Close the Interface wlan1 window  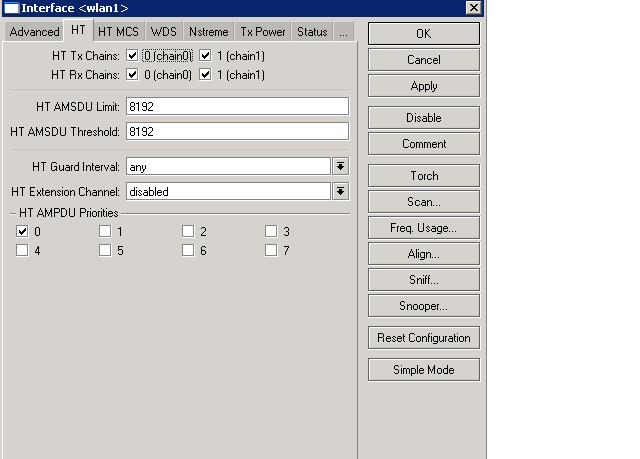point(473,7)
